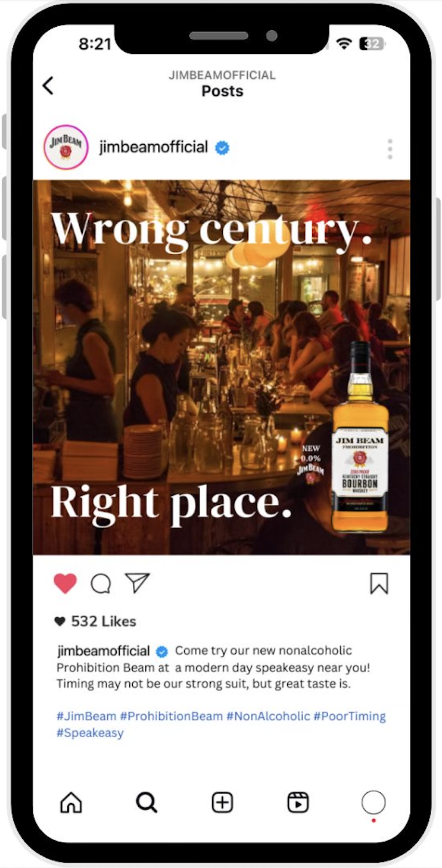442x868 pixels.
Task: Open your profile circle in the nav bar
Action: [373, 803]
